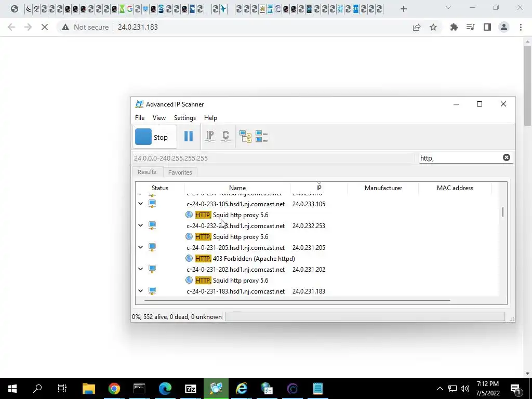Collapse the 24.0.231.202 host row
The image size is (532, 399).
[140, 269]
